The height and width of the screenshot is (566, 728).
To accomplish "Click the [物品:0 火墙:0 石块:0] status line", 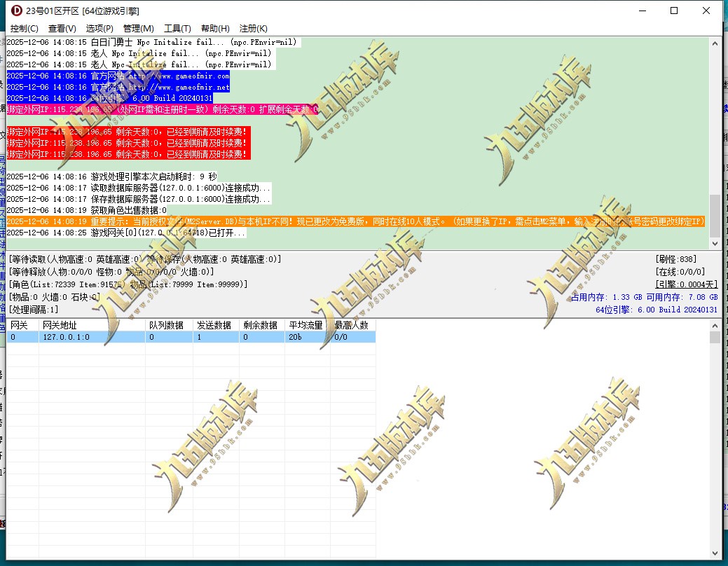I will click(55, 297).
